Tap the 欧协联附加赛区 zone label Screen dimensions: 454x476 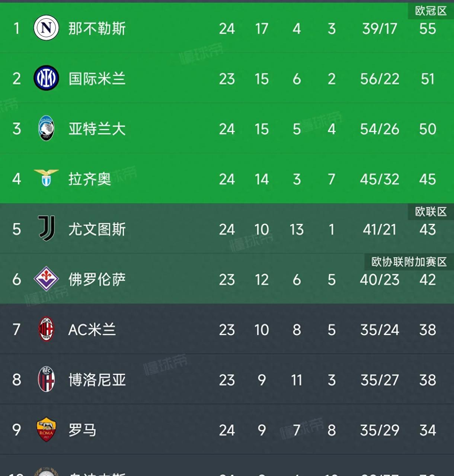pyautogui.click(x=409, y=262)
